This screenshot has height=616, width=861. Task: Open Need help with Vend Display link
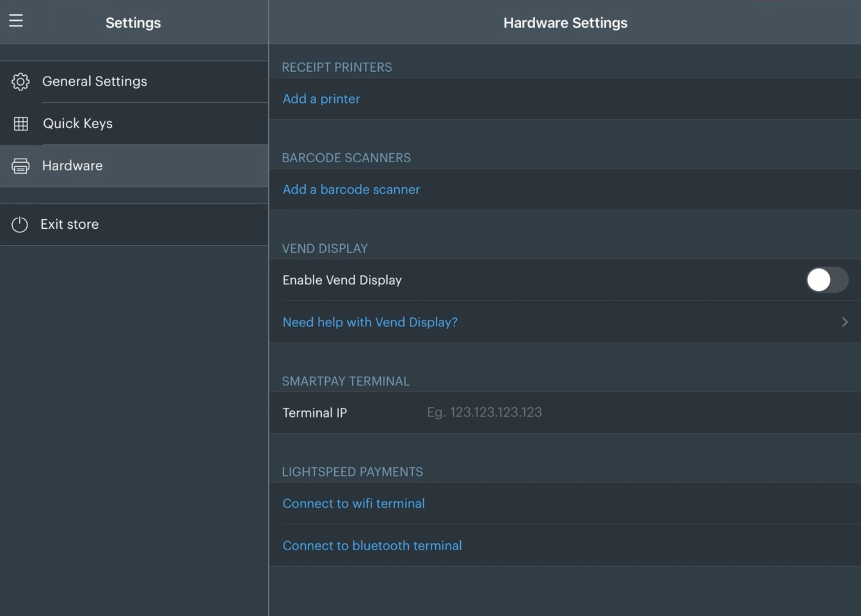tap(370, 322)
